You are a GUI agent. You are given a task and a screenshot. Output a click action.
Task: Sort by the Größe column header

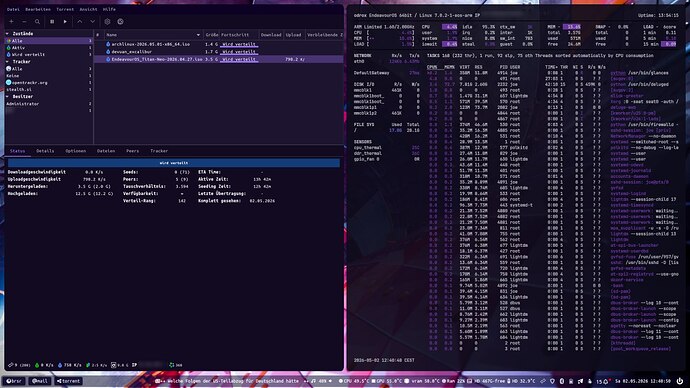click(x=211, y=35)
